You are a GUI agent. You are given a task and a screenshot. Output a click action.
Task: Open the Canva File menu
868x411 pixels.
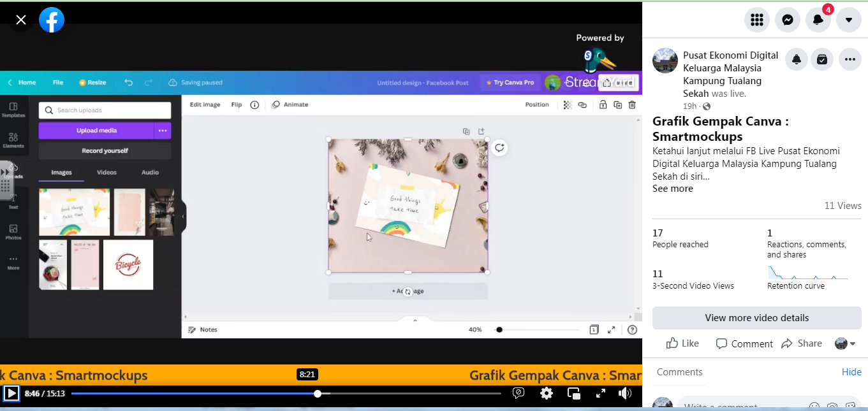pos(58,82)
